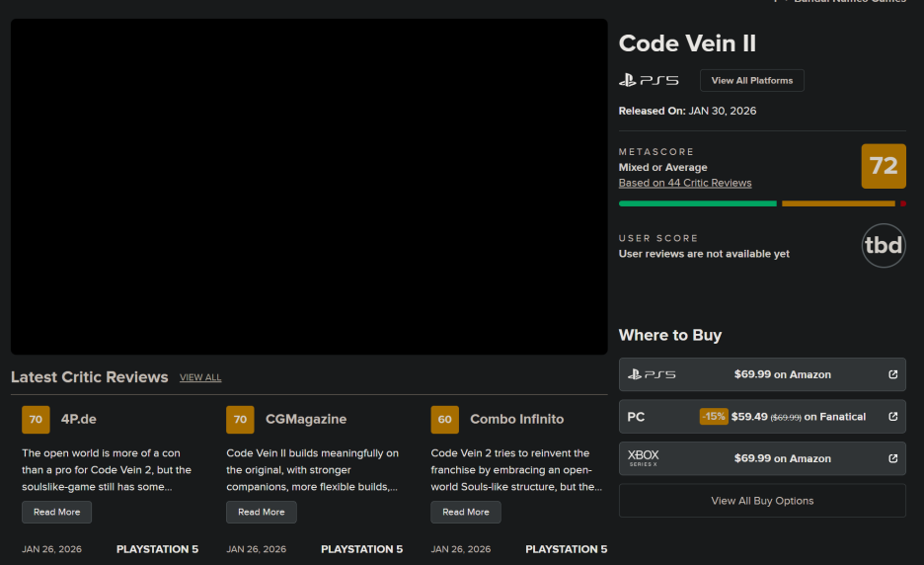The image size is (924, 565).
Task: Open Based on 44 Critic Reviews link
Action: [x=685, y=183]
